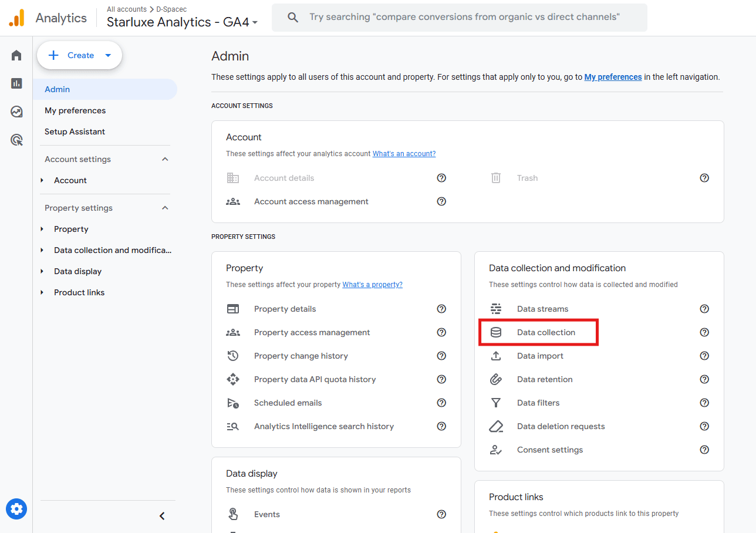
Task: Collapse the Property settings section
Action: tap(165, 208)
